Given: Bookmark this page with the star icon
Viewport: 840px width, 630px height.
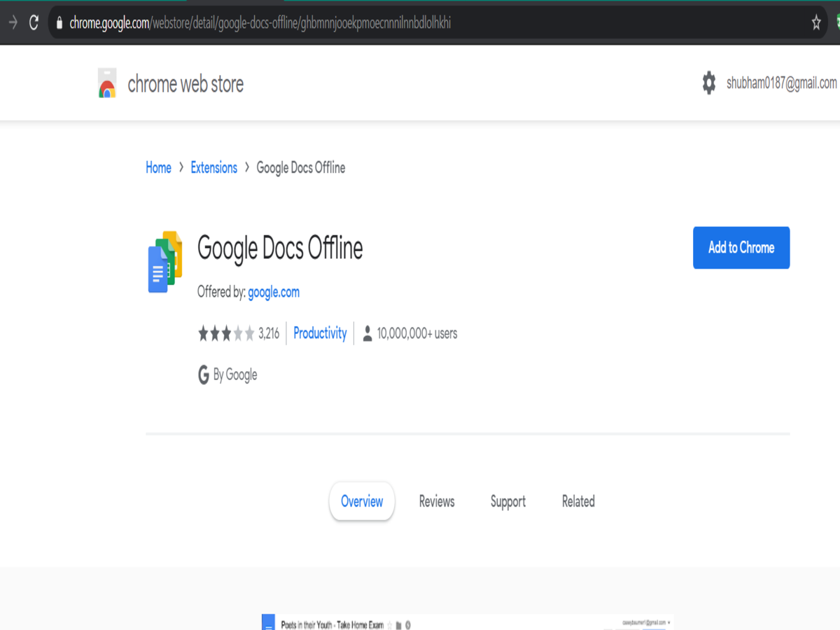Looking at the screenshot, I should click(x=816, y=23).
